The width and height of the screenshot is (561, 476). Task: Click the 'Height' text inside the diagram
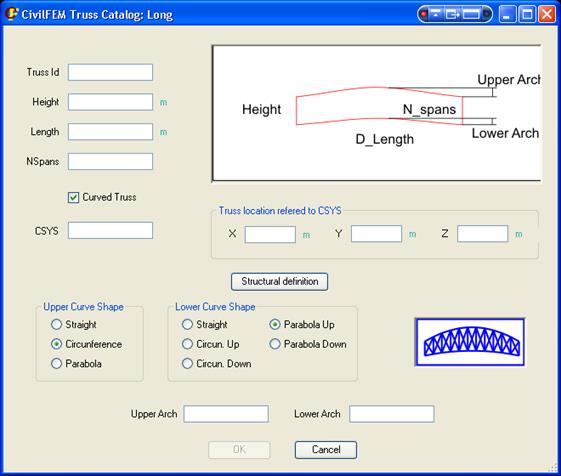tap(262, 110)
